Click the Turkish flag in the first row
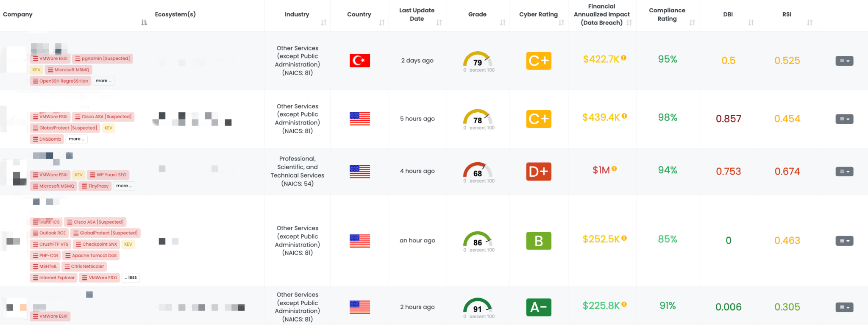This screenshot has height=325, width=868. [359, 61]
